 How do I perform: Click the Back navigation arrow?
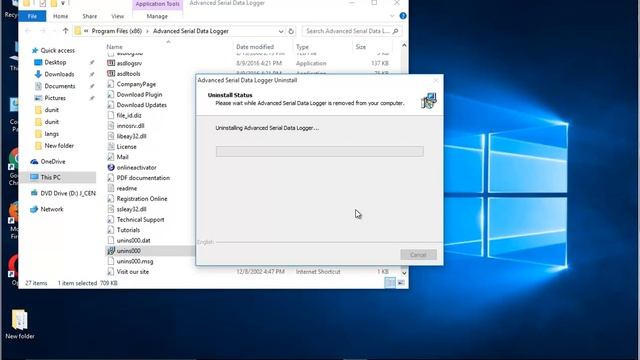point(28,31)
